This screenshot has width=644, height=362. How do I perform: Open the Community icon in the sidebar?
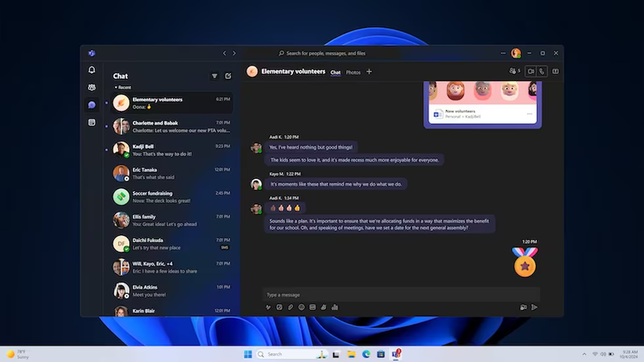(92, 87)
